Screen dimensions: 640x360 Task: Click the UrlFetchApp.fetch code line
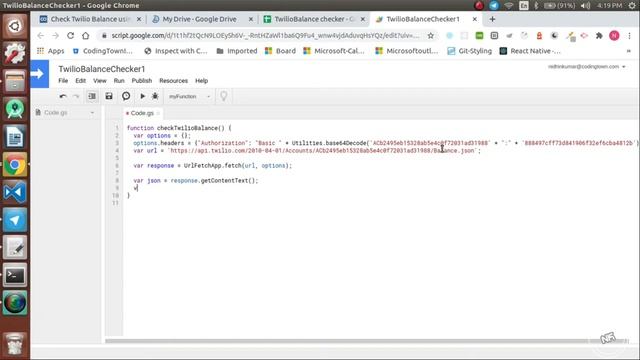pos(212,166)
